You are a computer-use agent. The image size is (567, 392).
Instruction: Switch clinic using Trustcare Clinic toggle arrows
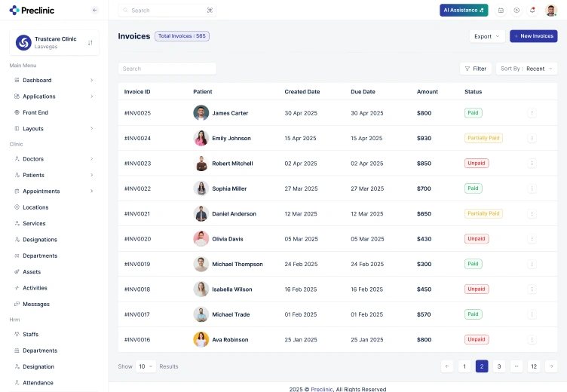90,43
